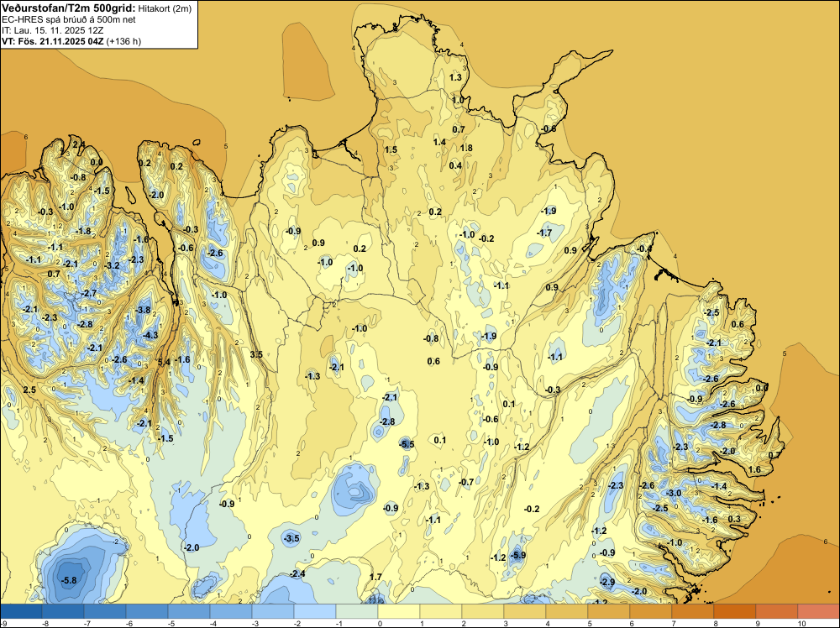Click the legend tick label 7
Image resolution: width=840 pixels, height=628 pixels.
(674, 624)
